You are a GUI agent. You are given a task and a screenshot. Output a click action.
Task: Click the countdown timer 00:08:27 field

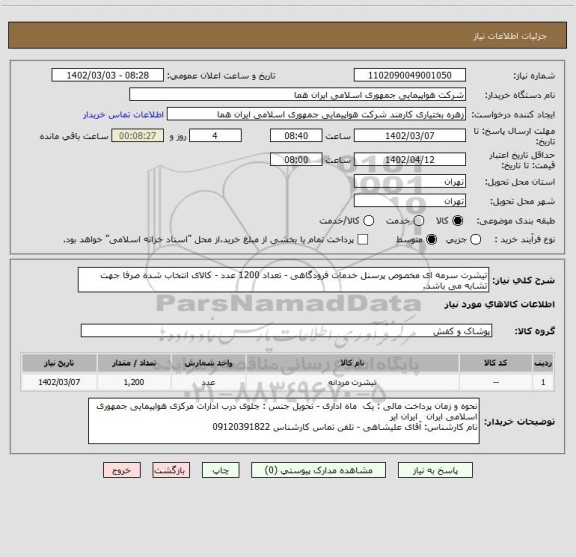[138, 136]
